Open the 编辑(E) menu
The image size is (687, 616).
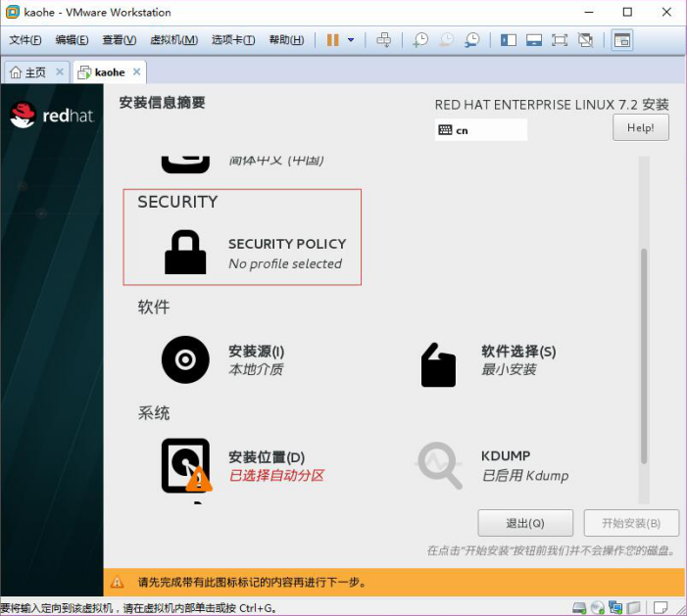[72, 40]
